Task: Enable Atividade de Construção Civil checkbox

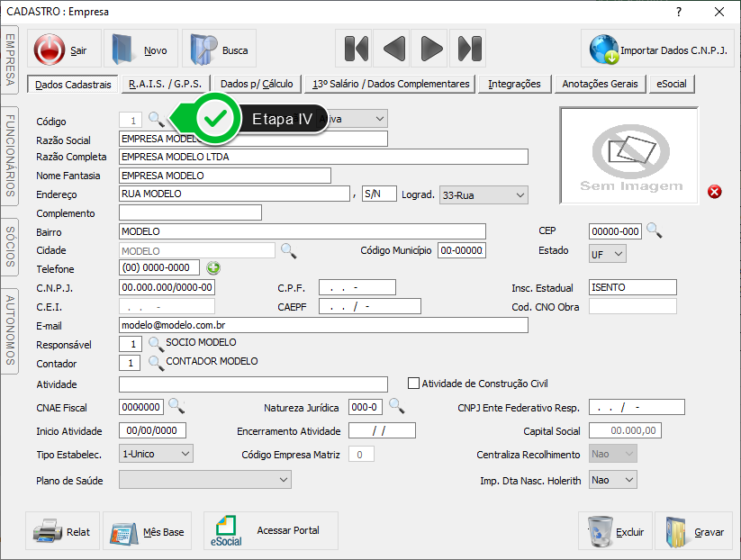Action: tap(414, 384)
